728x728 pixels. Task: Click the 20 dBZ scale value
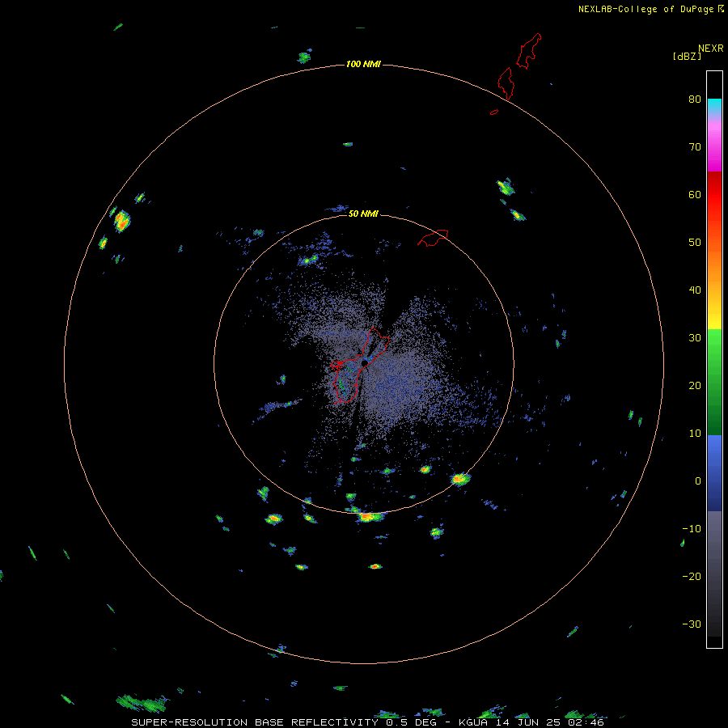pyautogui.click(x=695, y=385)
